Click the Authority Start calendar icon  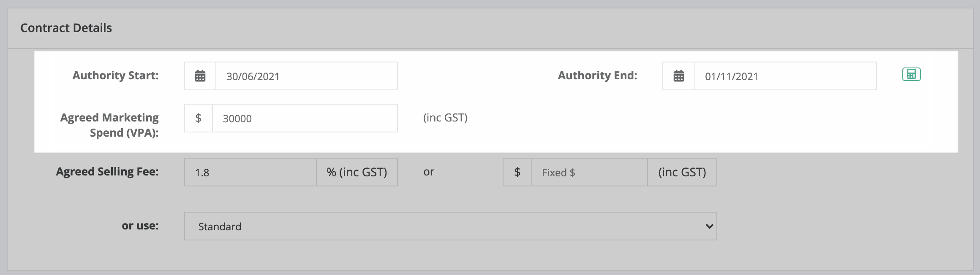[200, 76]
